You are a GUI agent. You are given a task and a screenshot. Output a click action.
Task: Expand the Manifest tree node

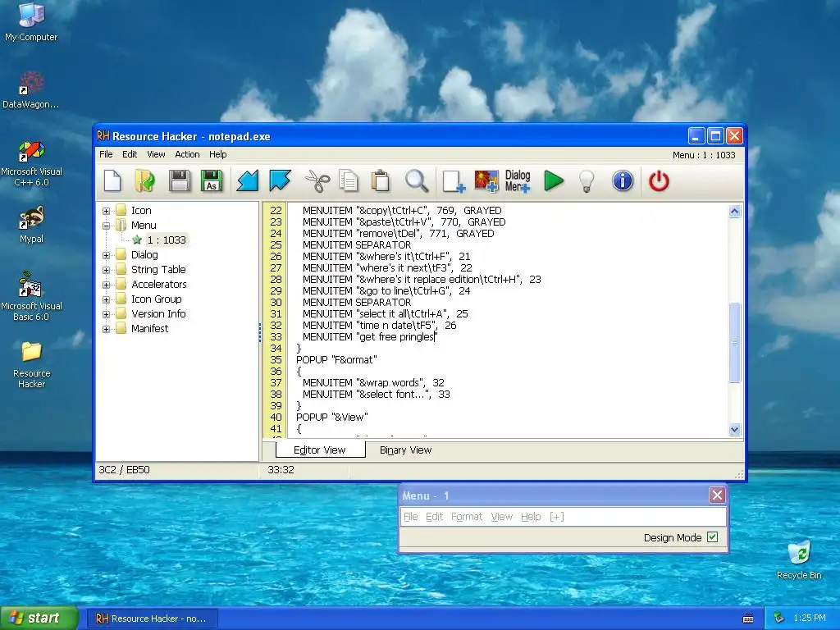[x=106, y=329]
